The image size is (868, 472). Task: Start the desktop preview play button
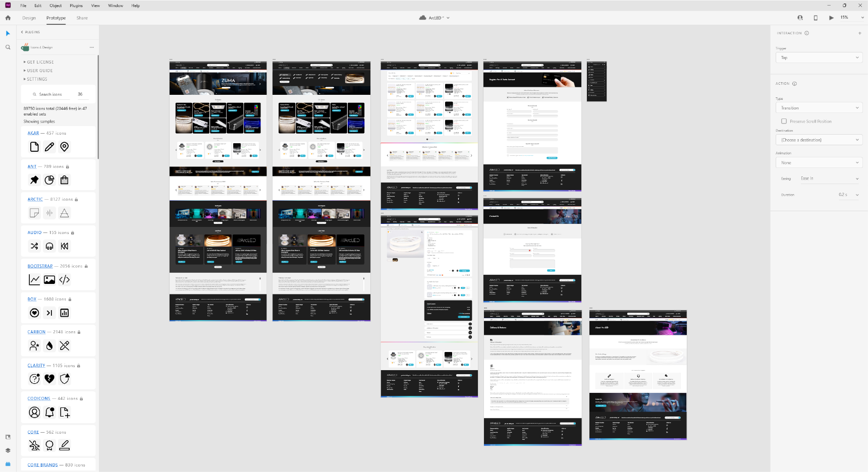point(831,18)
